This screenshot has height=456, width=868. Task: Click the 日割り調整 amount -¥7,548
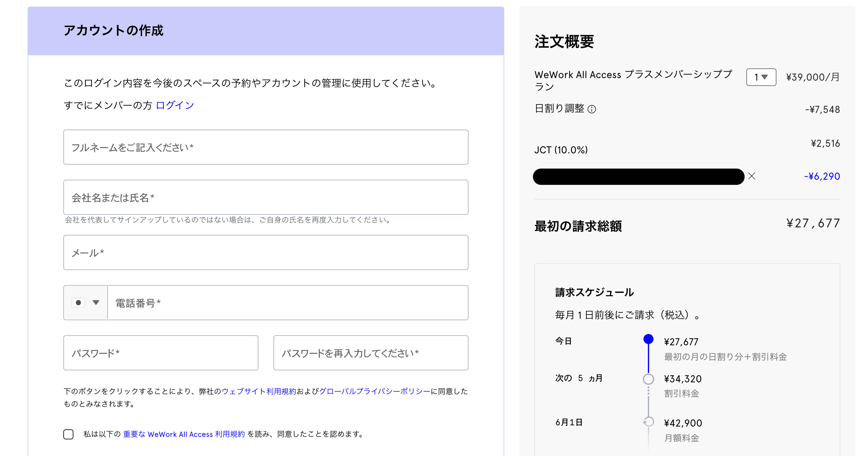823,109
